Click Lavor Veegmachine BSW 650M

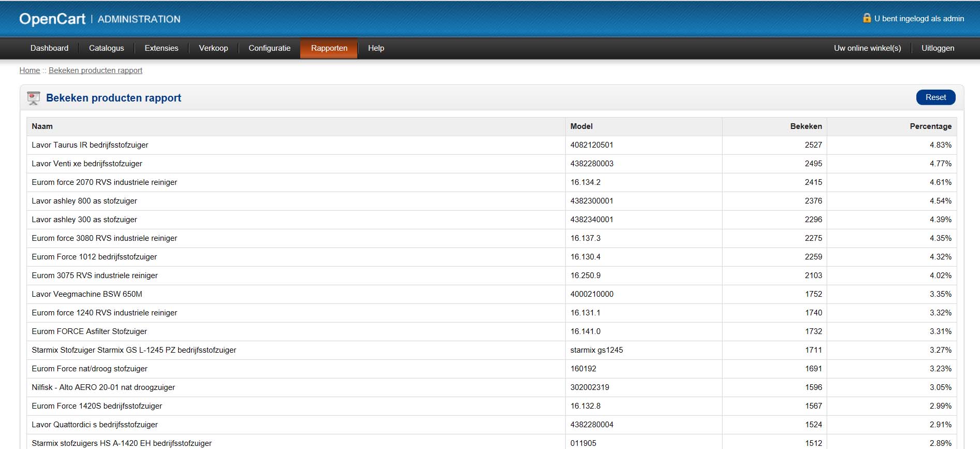(87, 294)
